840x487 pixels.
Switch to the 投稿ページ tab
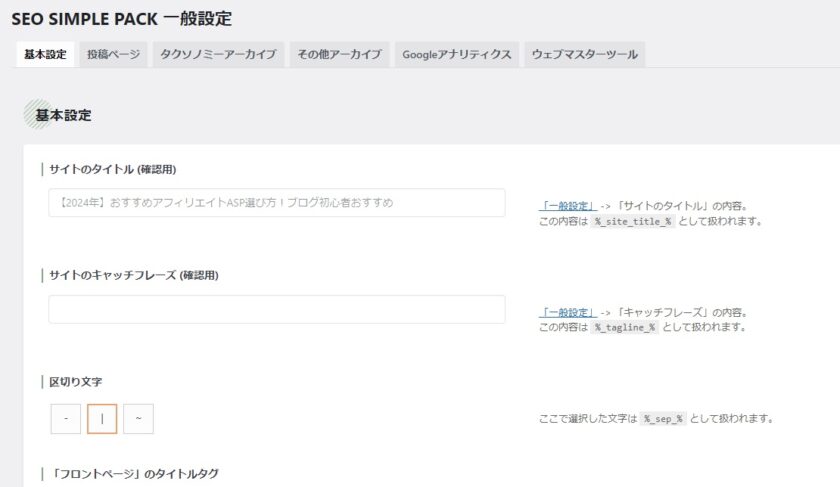tap(114, 54)
